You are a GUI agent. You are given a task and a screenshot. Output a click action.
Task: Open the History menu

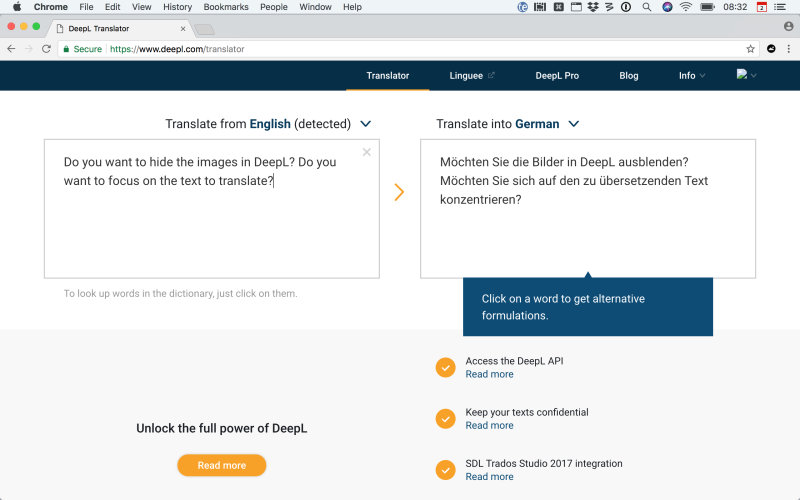click(x=177, y=7)
